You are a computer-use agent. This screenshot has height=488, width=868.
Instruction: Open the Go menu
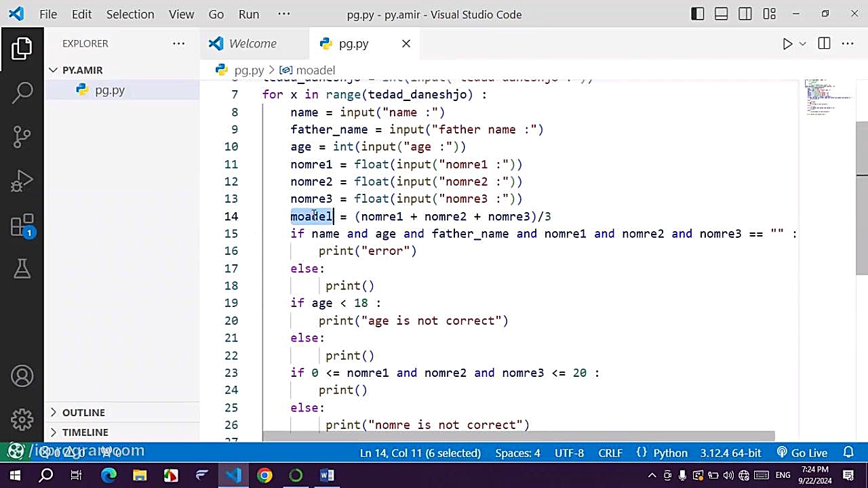tap(216, 14)
